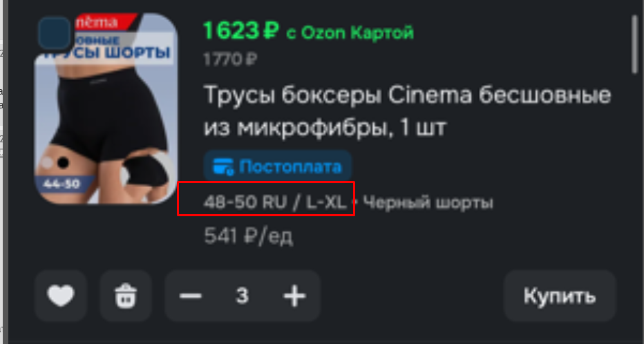Click the quantity field showing 3

(243, 296)
